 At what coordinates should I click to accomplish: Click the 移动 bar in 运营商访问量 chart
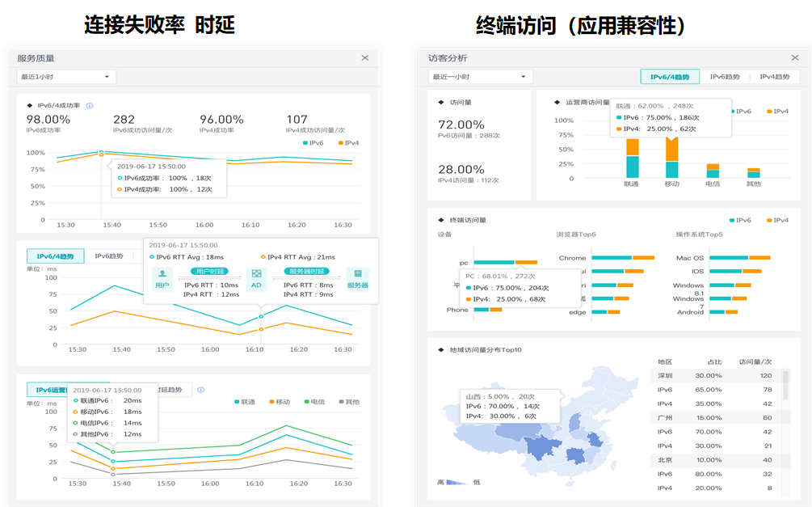pyautogui.click(x=671, y=157)
